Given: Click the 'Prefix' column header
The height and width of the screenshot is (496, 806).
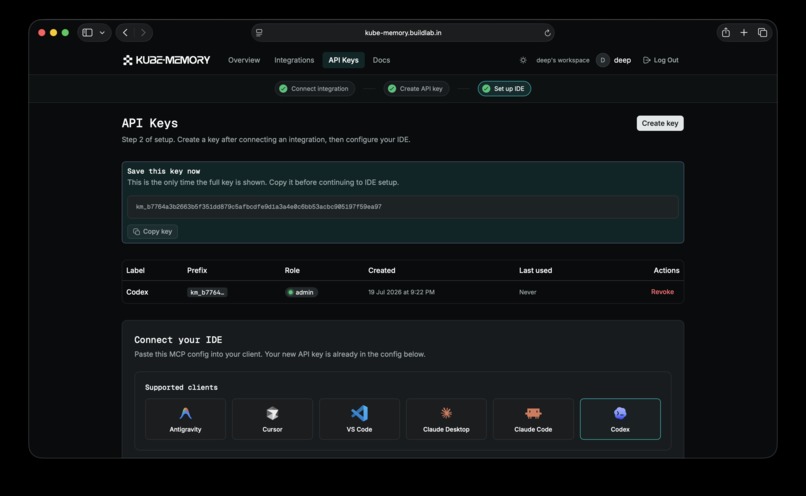Looking at the screenshot, I should click(x=197, y=270).
